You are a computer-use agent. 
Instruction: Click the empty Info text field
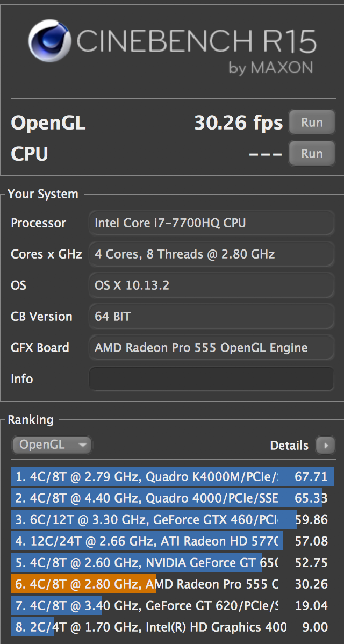tap(211, 378)
